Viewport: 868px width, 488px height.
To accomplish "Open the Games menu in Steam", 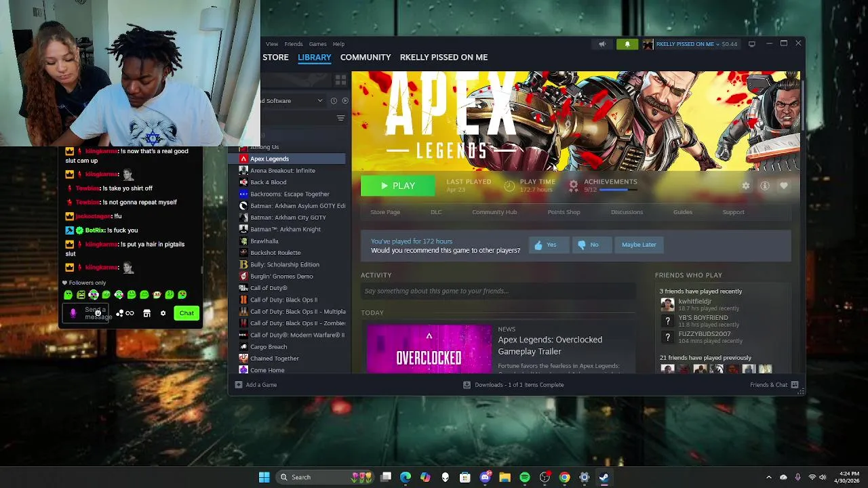I will [317, 44].
